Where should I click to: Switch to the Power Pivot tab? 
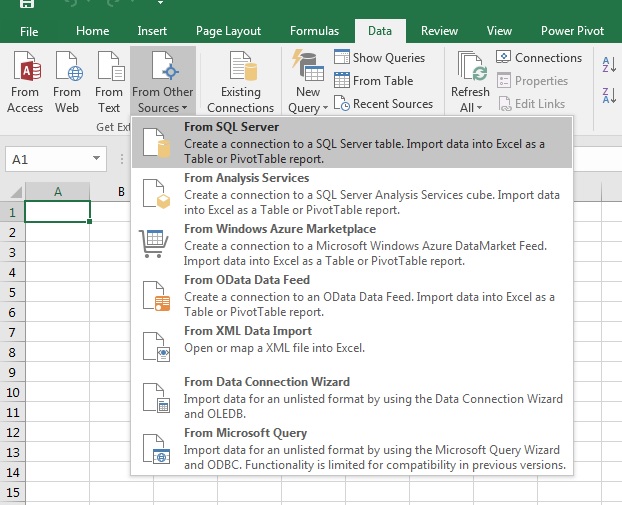pyautogui.click(x=572, y=31)
